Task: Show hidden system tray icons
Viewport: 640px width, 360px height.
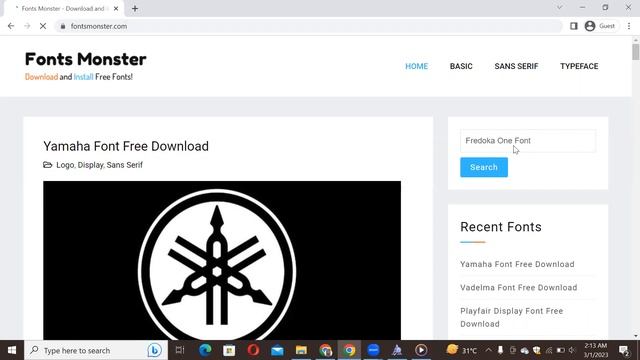Action: (x=489, y=350)
